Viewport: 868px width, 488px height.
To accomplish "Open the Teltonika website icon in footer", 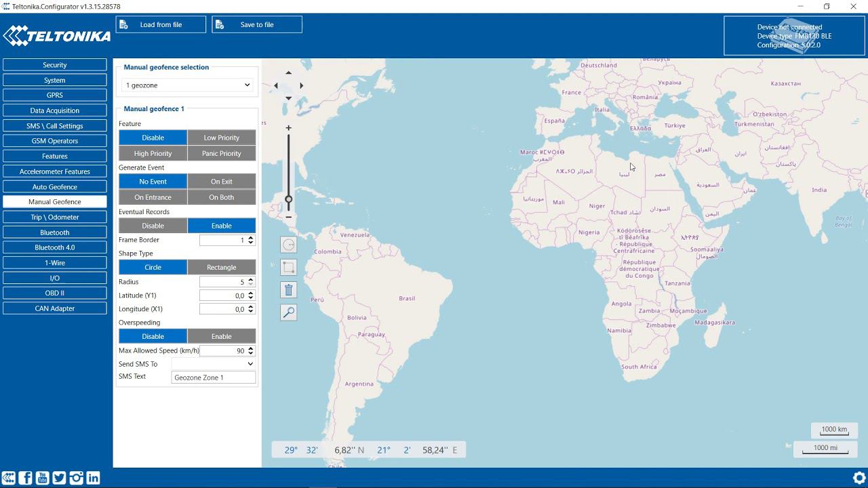I will (x=9, y=478).
